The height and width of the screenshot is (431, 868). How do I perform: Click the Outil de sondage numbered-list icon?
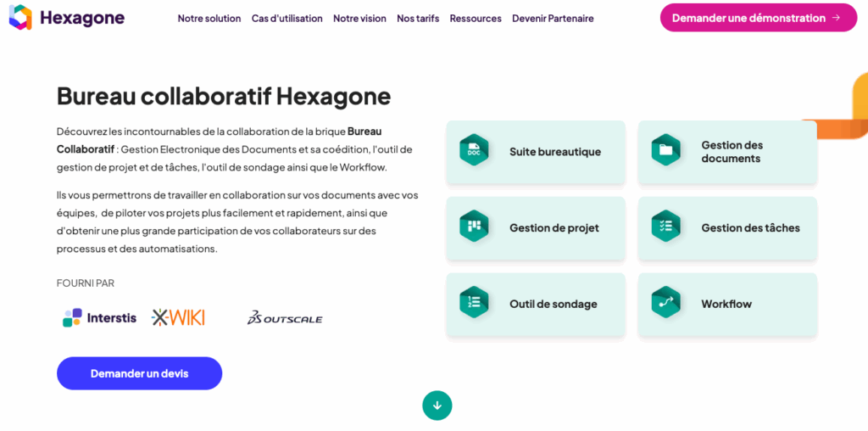click(x=474, y=303)
